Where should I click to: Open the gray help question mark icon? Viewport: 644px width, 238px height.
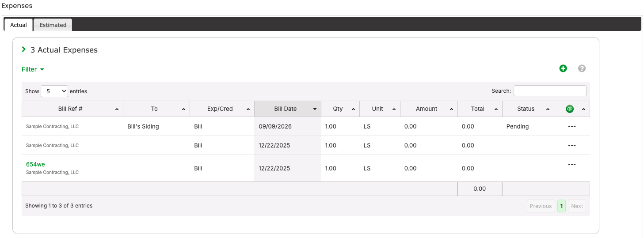[582, 68]
